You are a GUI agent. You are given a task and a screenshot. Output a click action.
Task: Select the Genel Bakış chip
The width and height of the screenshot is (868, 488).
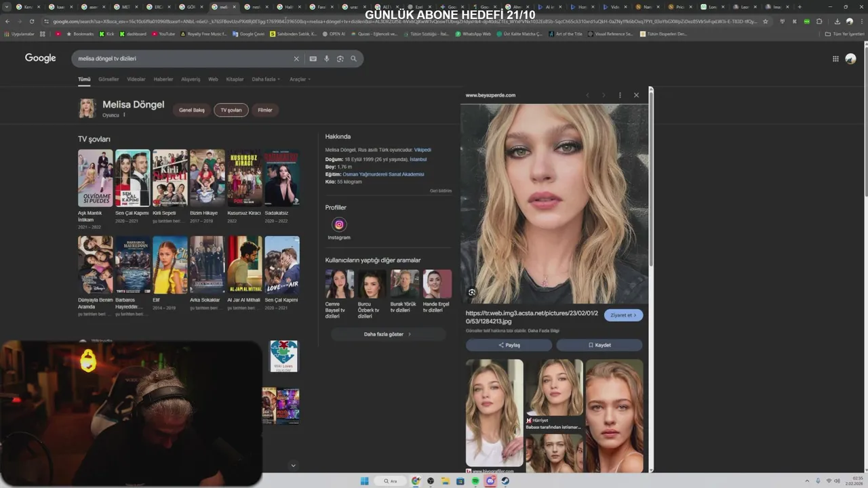coord(191,110)
